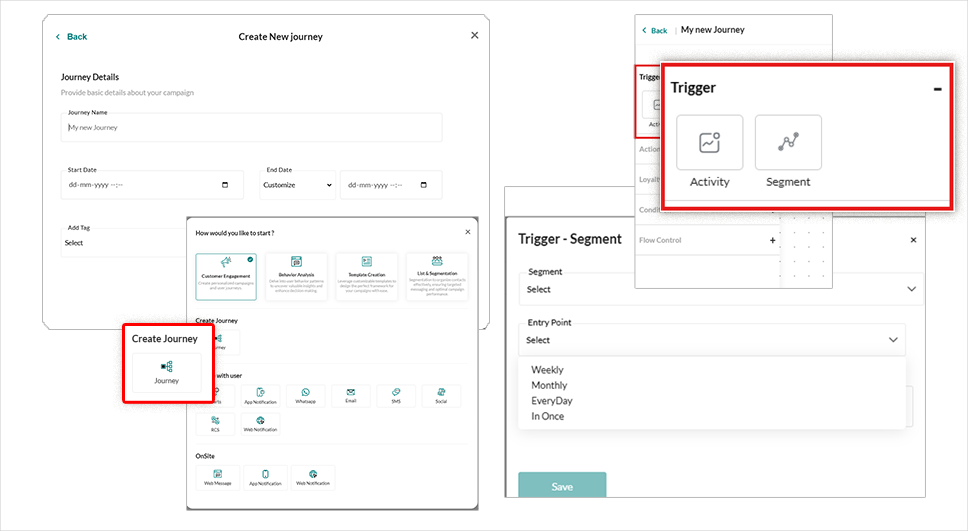Choose the OnSite Web Message tile
Image resolution: width=968 pixels, height=531 pixels.
tap(218, 478)
